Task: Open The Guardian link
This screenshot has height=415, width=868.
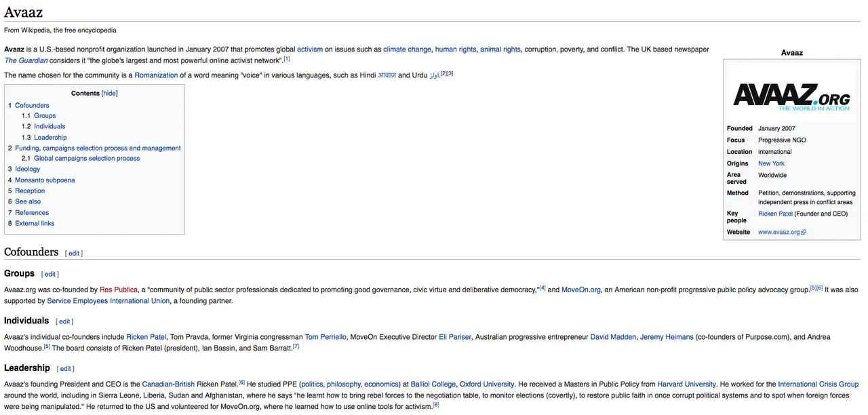Action: (26, 61)
